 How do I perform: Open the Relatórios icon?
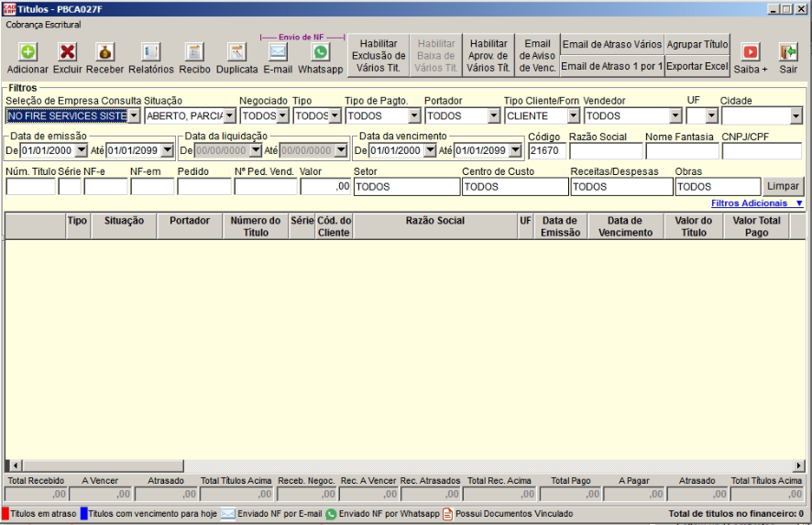coord(151,52)
